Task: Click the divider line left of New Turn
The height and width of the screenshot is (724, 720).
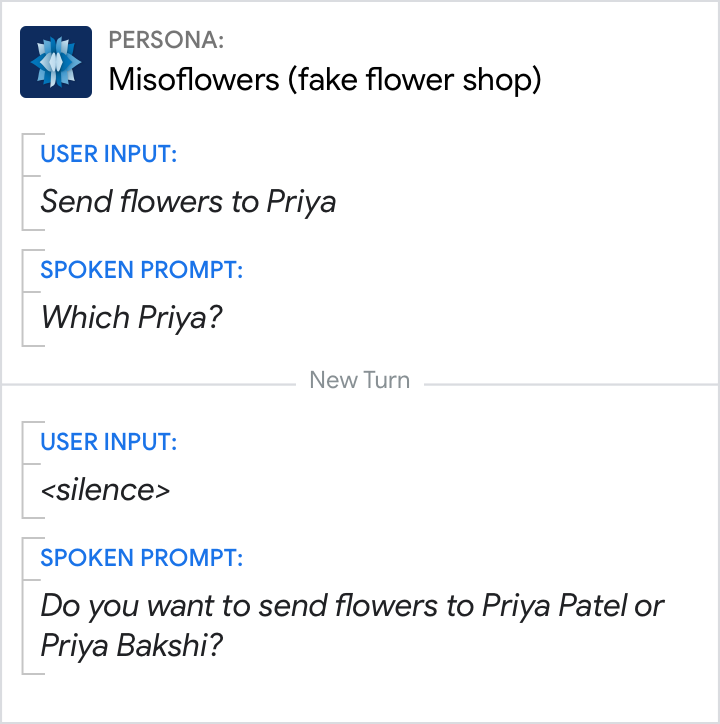Action: [x=150, y=383]
